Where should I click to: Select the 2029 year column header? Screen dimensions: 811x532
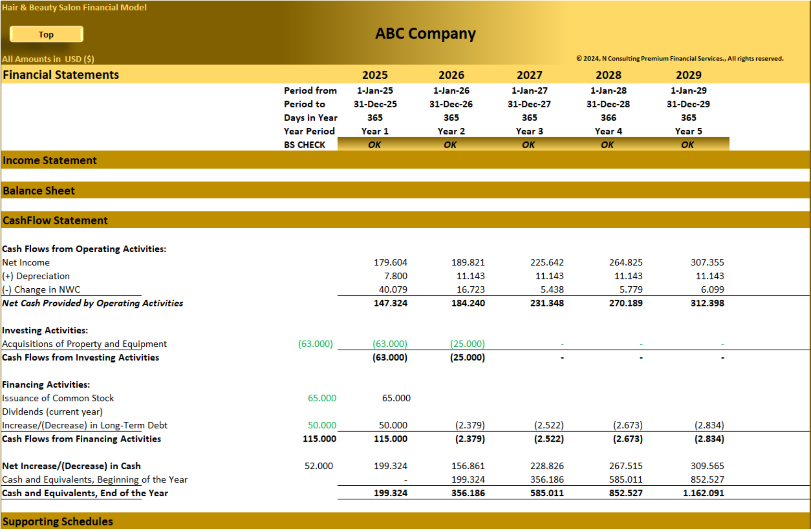point(688,75)
